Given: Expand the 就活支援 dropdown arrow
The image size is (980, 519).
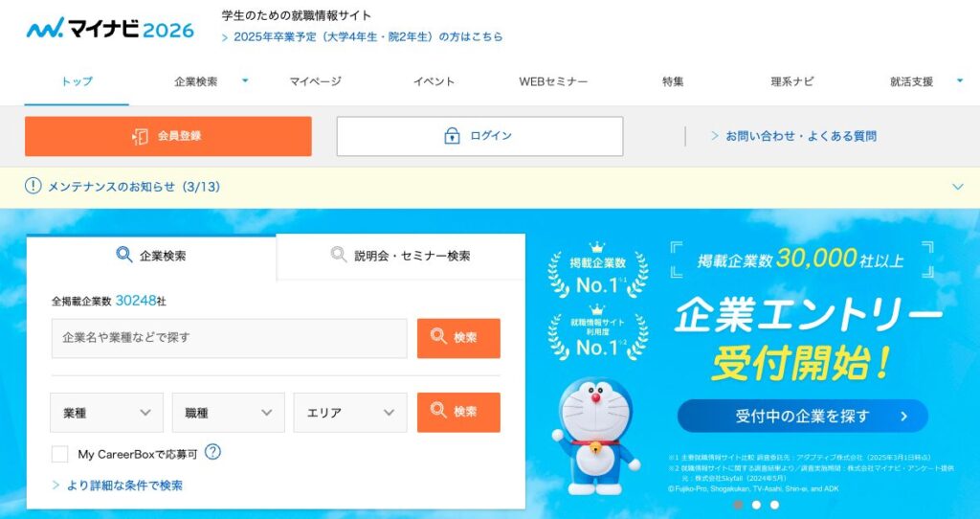Looking at the screenshot, I should 960,80.
